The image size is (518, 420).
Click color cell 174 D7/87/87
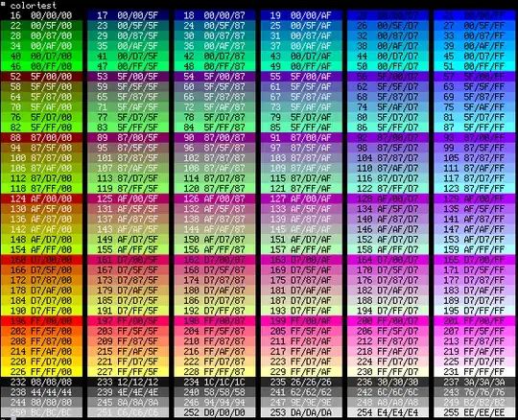215,280
